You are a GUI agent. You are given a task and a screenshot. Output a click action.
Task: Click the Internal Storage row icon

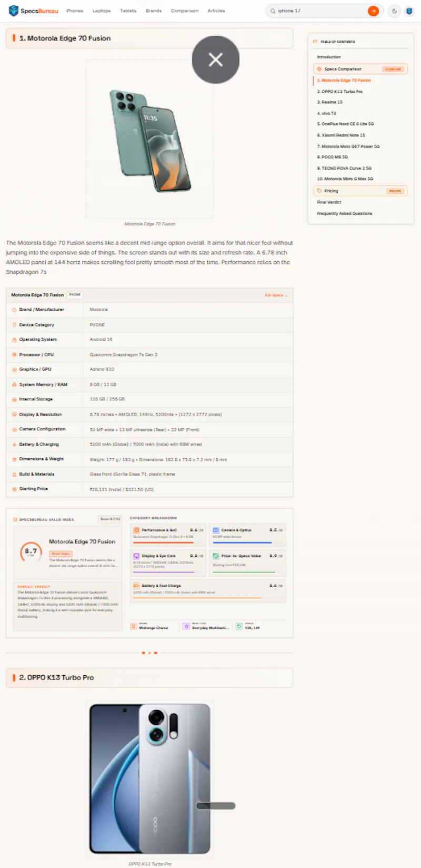point(14,400)
